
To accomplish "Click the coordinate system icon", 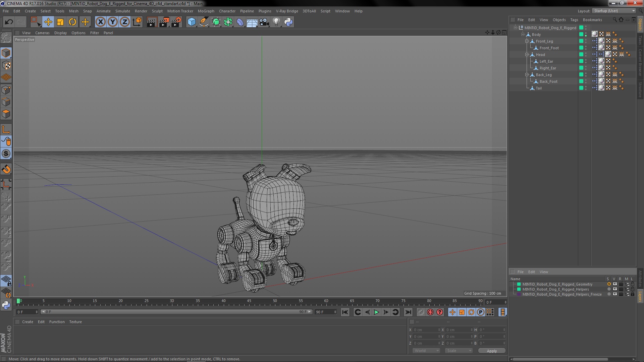I will click(x=137, y=22).
